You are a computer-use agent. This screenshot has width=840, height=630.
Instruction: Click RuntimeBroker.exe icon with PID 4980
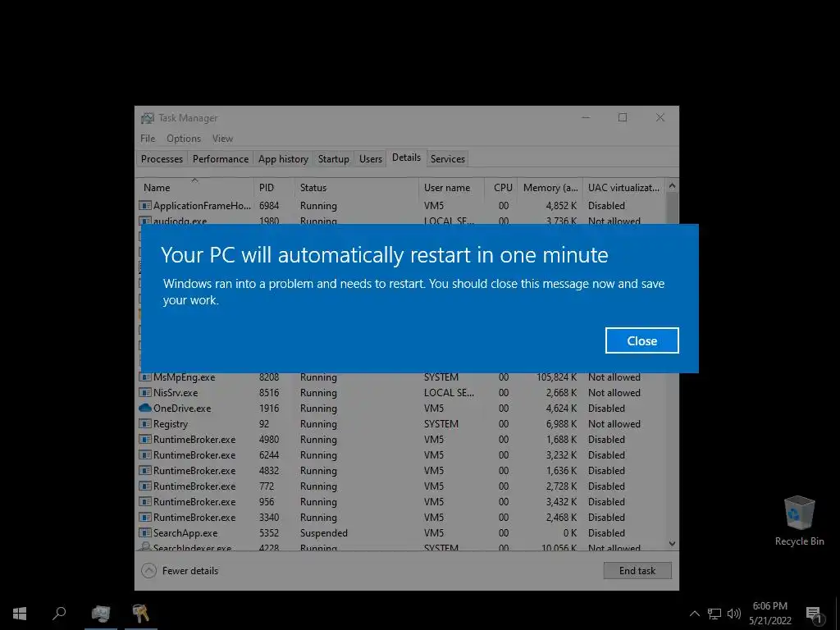[145, 440]
